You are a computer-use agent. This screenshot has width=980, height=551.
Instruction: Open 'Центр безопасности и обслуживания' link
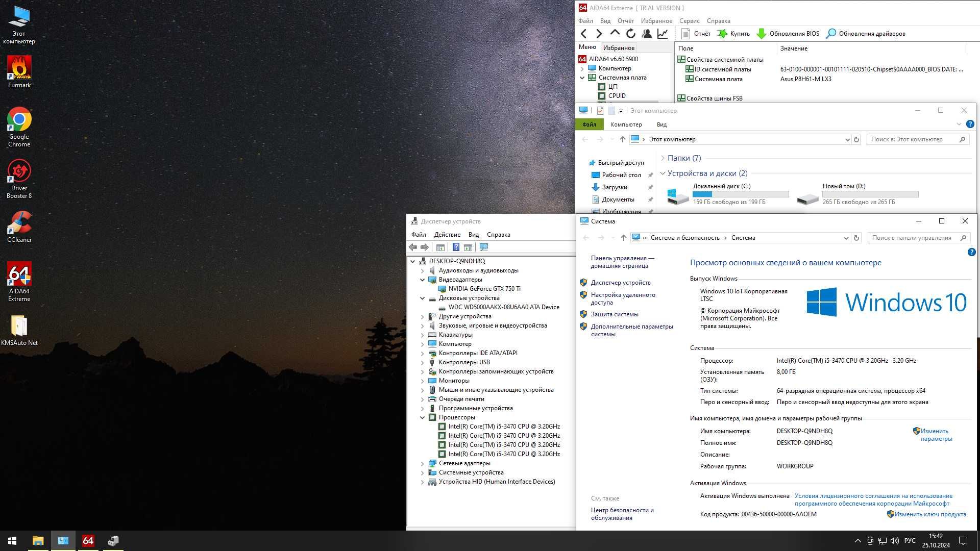point(622,514)
